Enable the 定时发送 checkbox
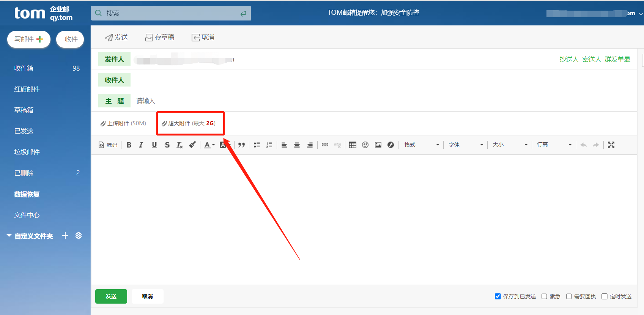The width and height of the screenshot is (644, 315). tap(605, 296)
